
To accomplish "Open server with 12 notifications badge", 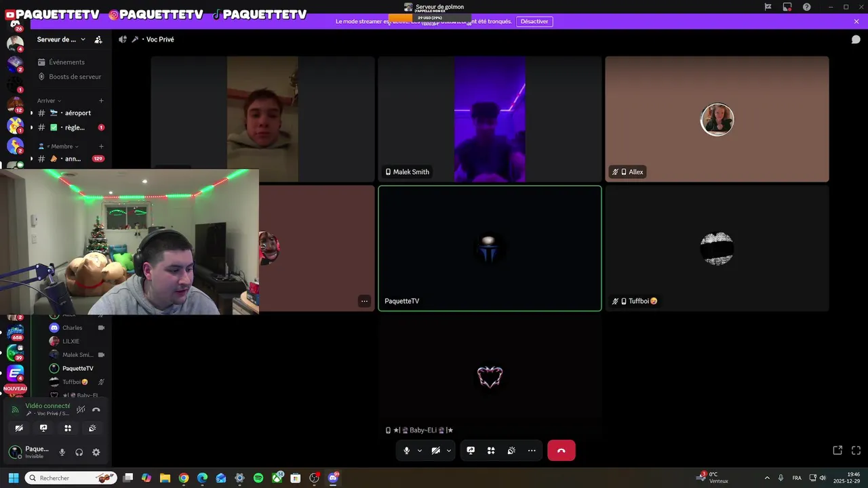I will point(15,104).
